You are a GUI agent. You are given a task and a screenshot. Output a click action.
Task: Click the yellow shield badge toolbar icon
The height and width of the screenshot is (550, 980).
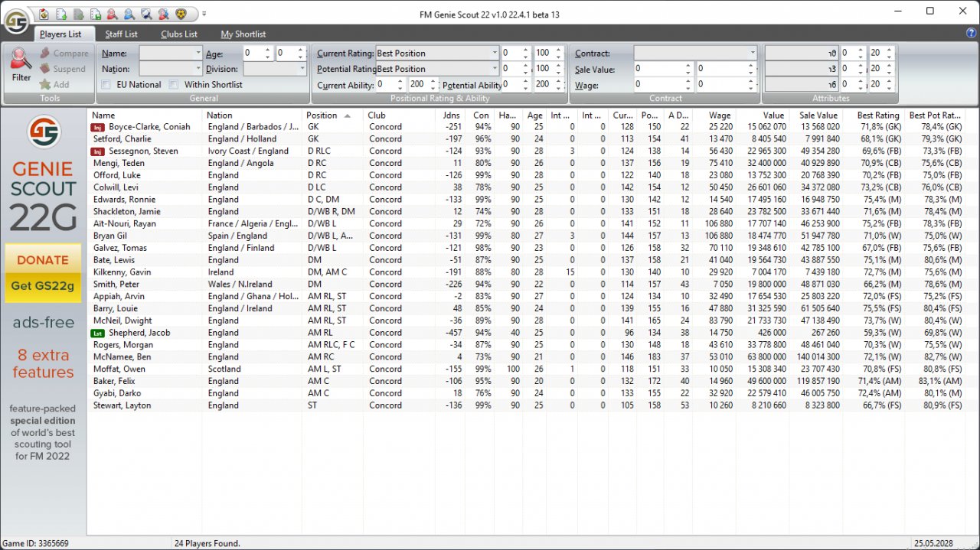coord(181,14)
